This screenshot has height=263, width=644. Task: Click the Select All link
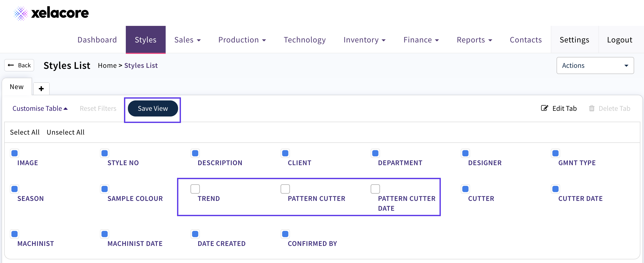25,132
